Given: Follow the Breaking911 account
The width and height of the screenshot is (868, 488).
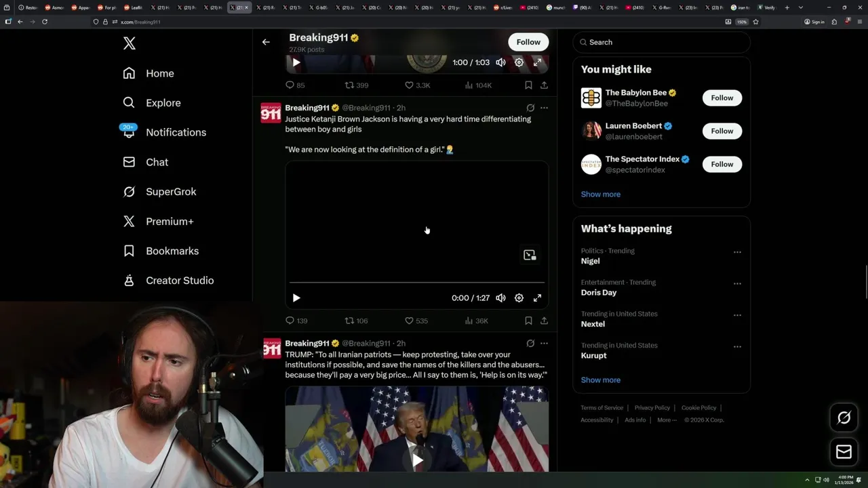Looking at the screenshot, I should [528, 42].
